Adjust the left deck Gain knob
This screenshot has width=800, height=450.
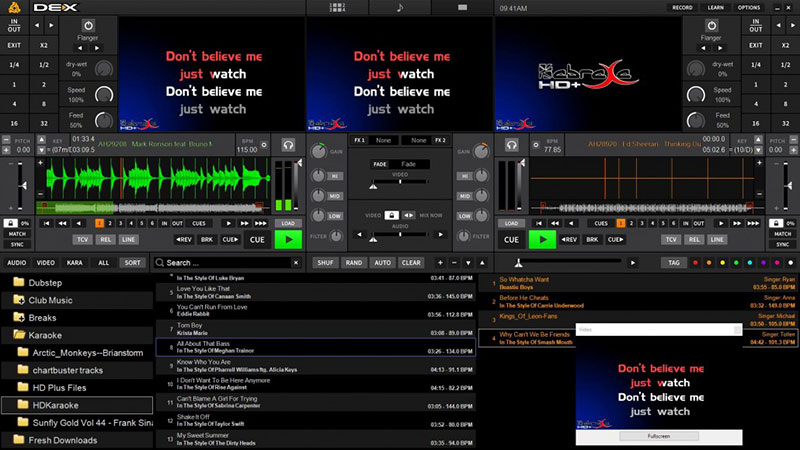click(319, 152)
